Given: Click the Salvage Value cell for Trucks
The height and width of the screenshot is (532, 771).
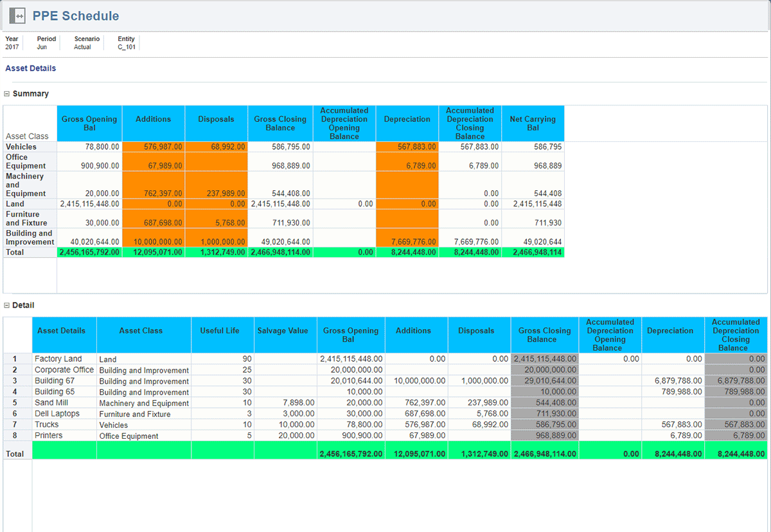Looking at the screenshot, I should pyautogui.click(x=285, y=425).
